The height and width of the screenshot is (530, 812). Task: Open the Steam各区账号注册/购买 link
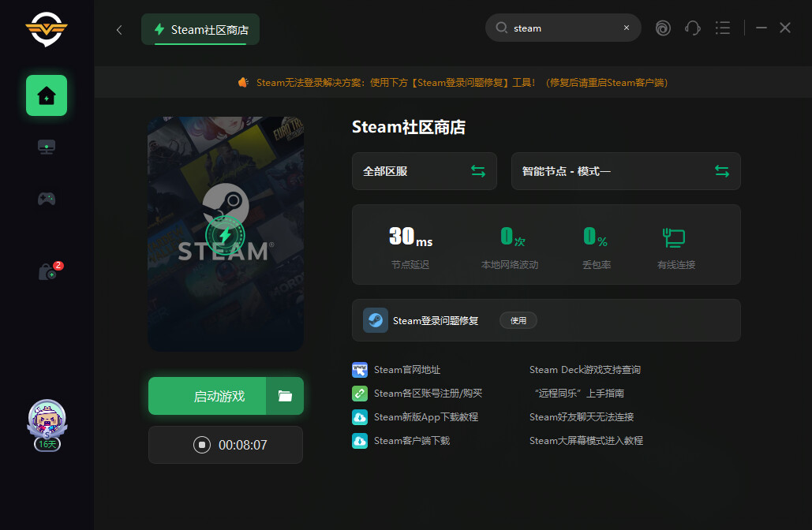tap(428, 394)
